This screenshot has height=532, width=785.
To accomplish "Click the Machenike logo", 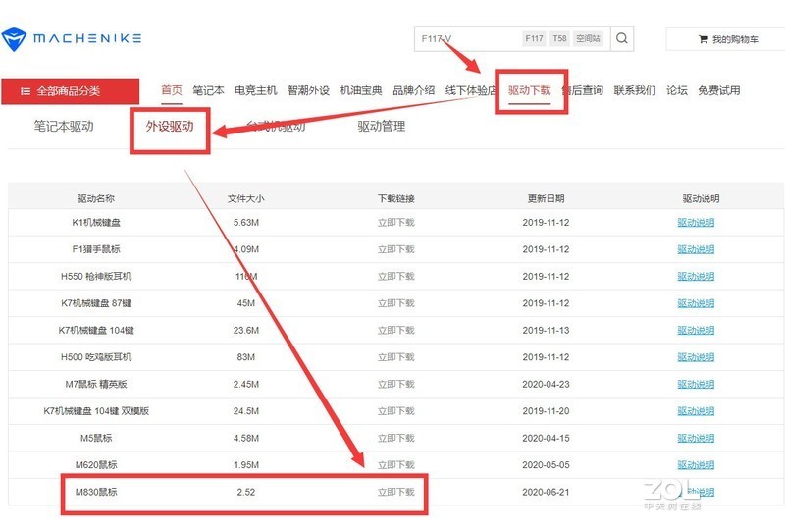I will (72, 39).
